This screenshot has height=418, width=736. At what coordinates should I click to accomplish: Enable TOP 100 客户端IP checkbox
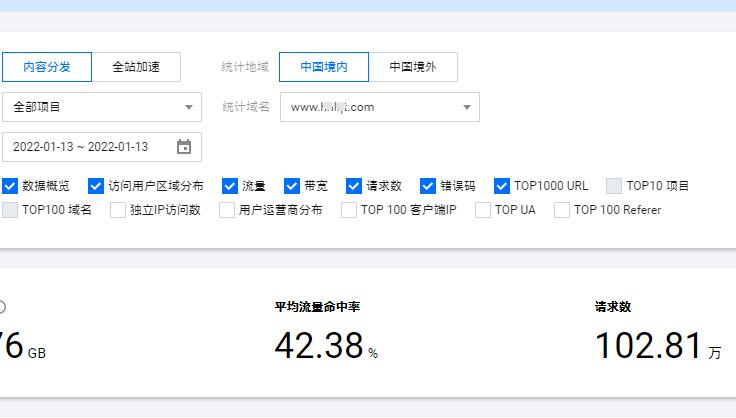349,210
